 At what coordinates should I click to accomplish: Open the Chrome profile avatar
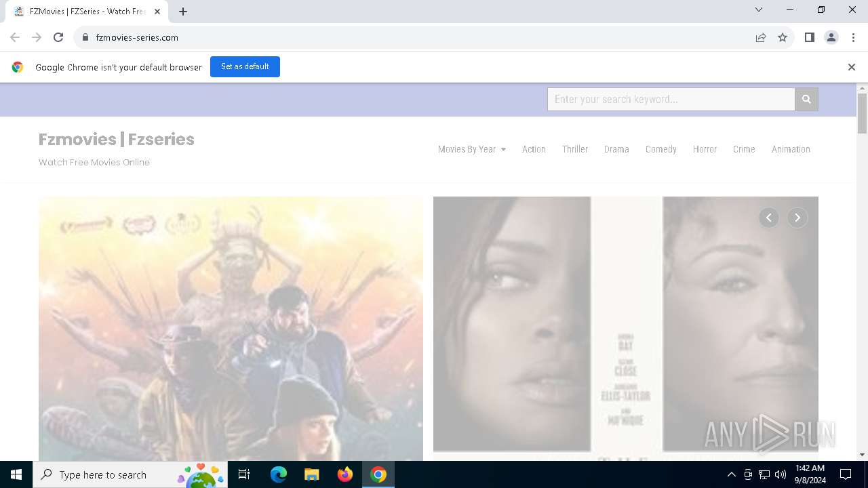[x=831, y=37]
